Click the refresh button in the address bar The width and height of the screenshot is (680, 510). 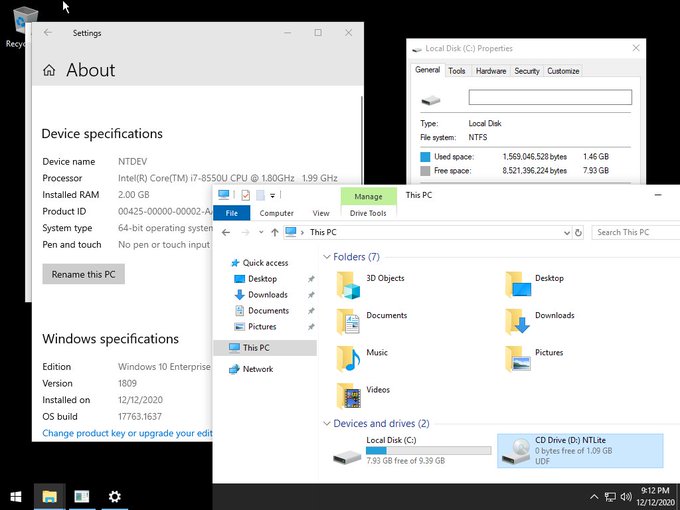click(578, 232)
